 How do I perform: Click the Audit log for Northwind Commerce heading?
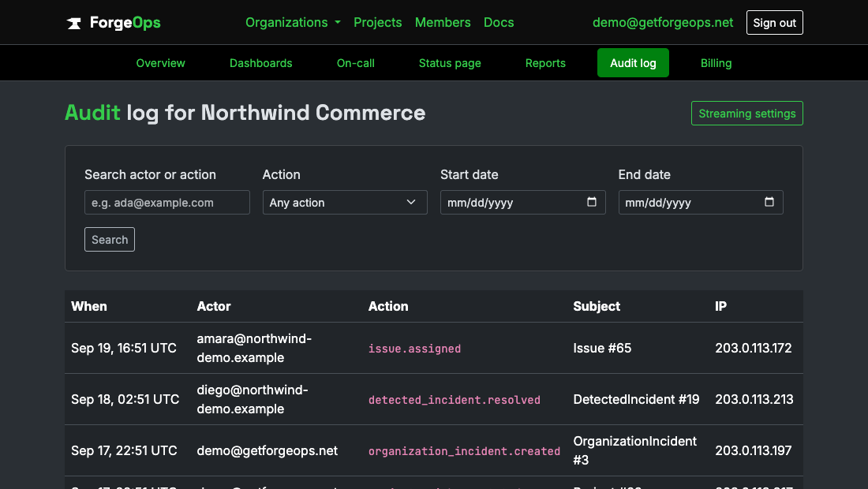[x=245, y=113]
